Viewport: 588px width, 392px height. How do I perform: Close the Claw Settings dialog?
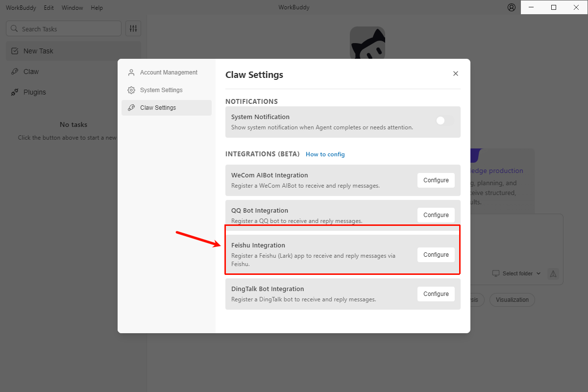(x=456, y=73)
